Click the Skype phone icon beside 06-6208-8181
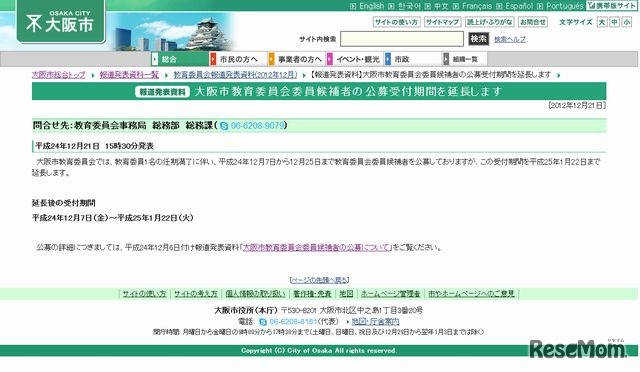 pos(263,322)
